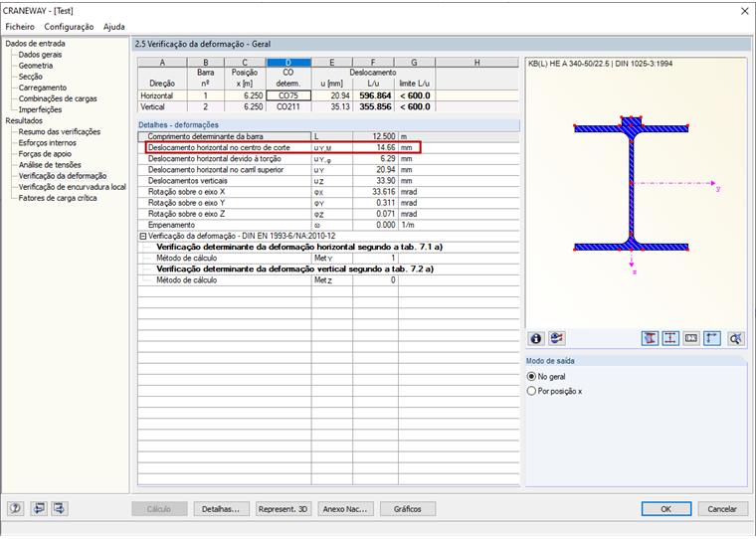
Task: Click the Cancelar button
Action: (x=722, y=508)
